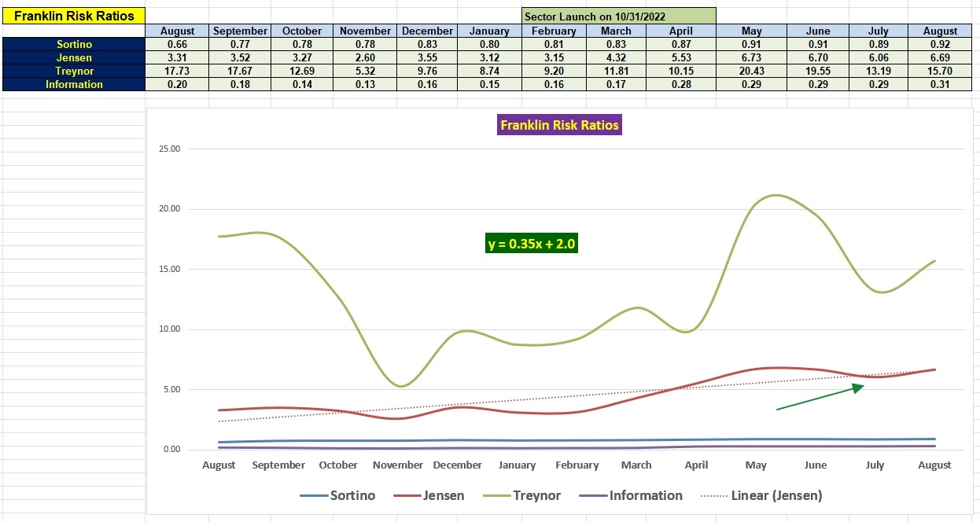Click the 15.00 vertical axis label
Screen dimensions: 980x522
(168, 269)
